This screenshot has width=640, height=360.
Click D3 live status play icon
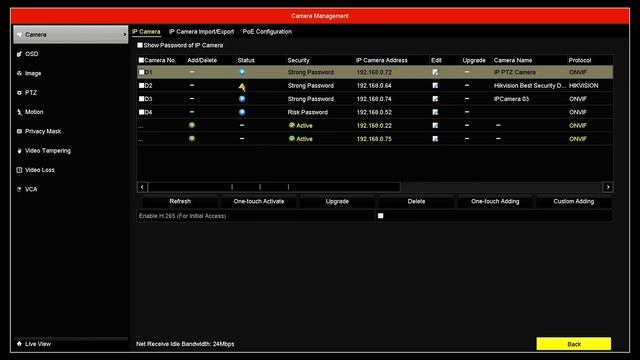click(x=242, y=99)
